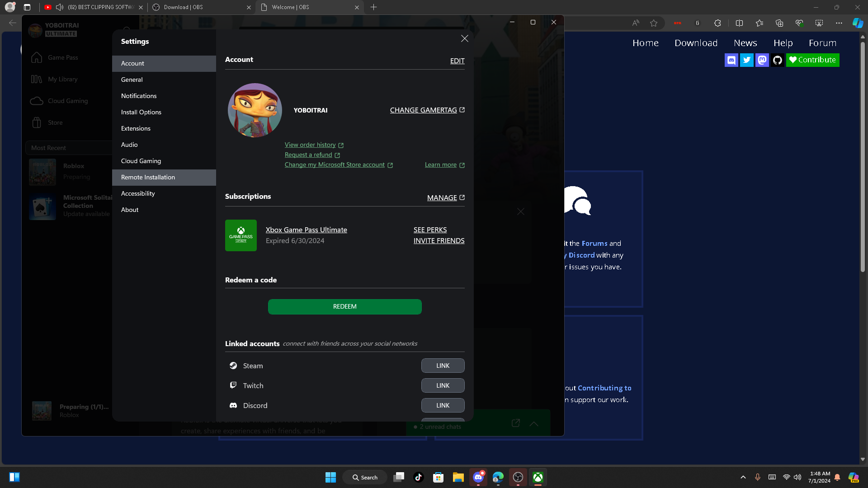868x488 pixels.
Task: Open Edge Collections
Action: coord(779,23)
